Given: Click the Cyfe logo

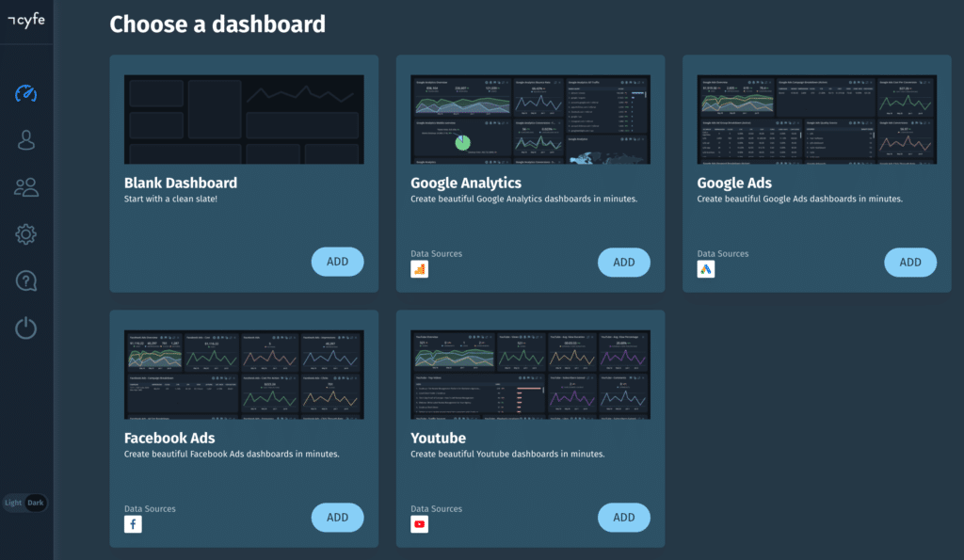Looking at the screenshot, I should pyautogui.click(x=26, y=21).
